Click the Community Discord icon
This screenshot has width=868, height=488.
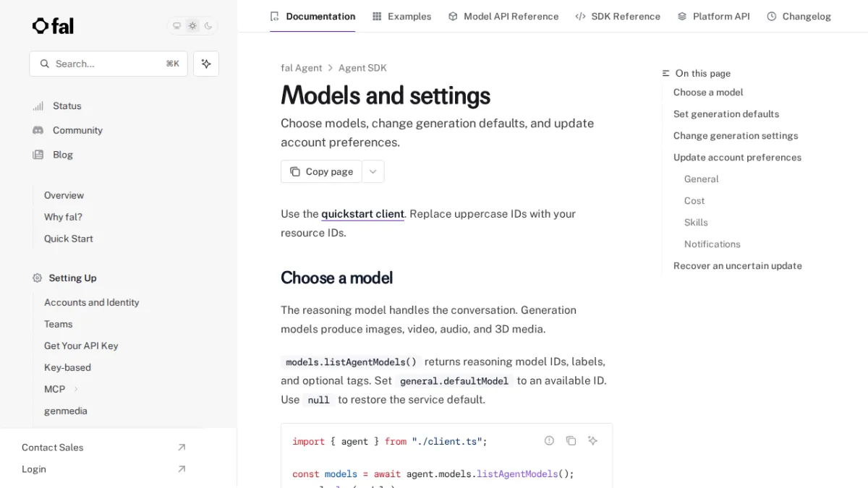(38, 130)
